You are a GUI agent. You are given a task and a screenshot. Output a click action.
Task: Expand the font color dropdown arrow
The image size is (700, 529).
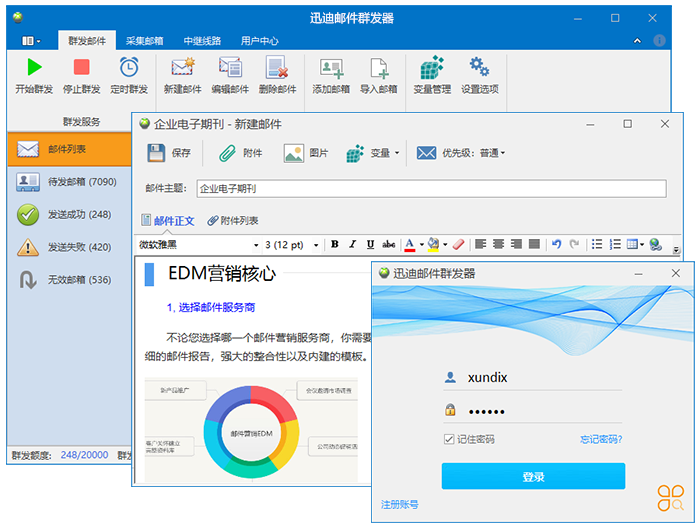click(x=421, y=245)
